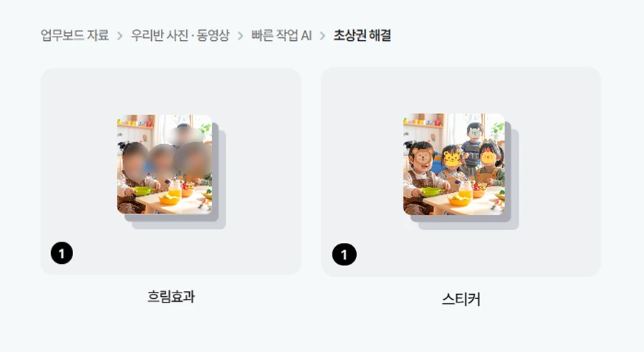Screen dimensions: 644x352
Task: Click chevron following 빠른 작업 AI
Action: point(322,36)
